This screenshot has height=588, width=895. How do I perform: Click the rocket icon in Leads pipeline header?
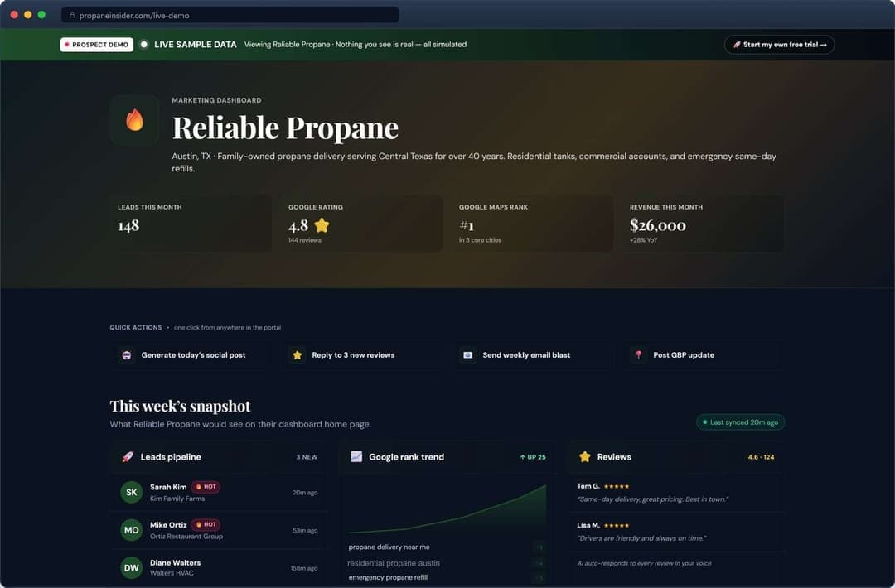point(128,457)
